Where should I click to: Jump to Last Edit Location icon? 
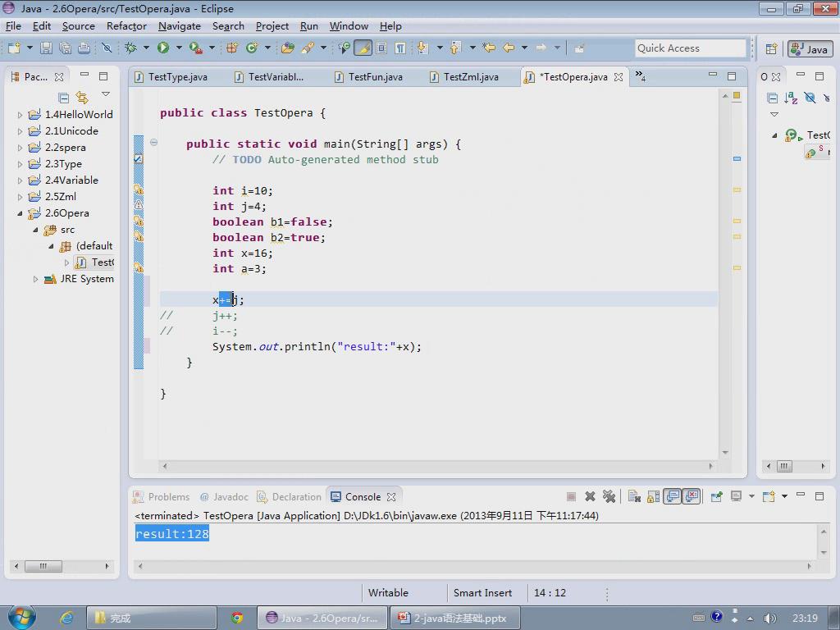point(489,48)
